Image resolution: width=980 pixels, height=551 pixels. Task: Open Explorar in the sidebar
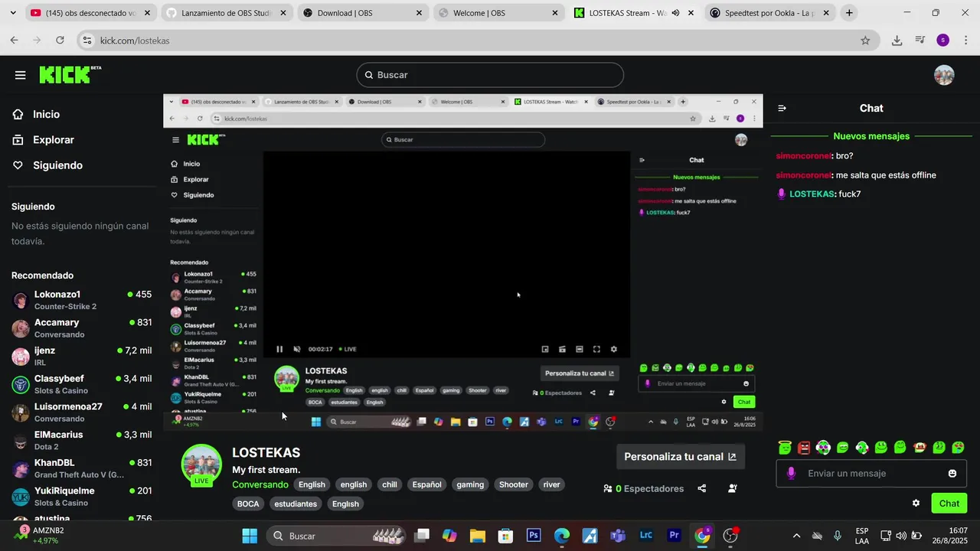[x=53, y=140]
